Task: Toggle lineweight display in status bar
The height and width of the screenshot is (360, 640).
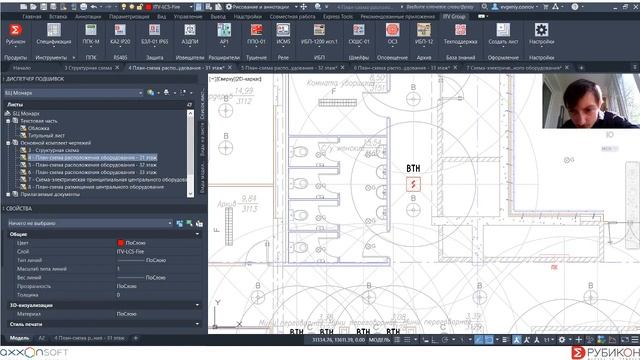Action: pyautogui.click(x=505, y=340)
